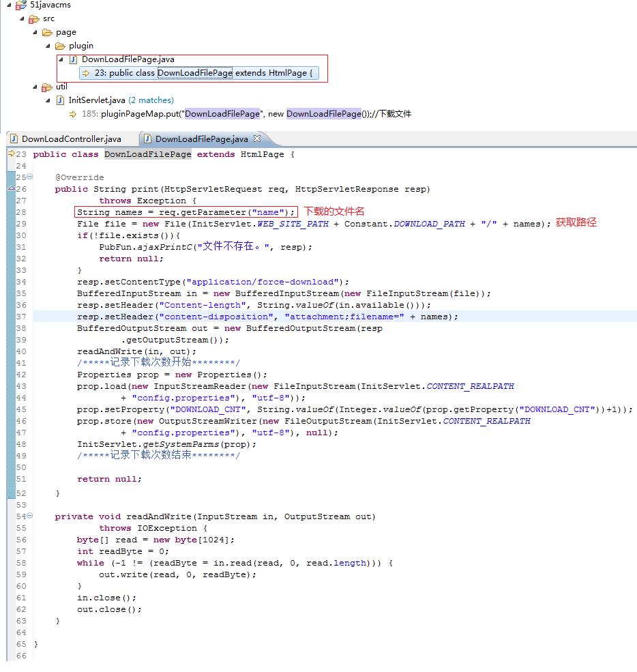The width and height of the screenshot is (637, 672).
Task: Collapse InitServlet.java matches node
Action: (48, 100)
